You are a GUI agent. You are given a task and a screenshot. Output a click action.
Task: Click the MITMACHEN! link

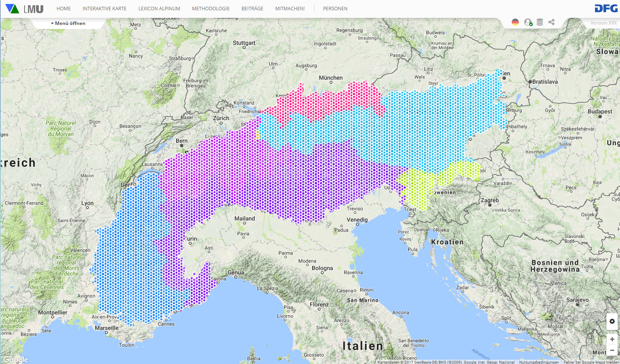(290, 9)
